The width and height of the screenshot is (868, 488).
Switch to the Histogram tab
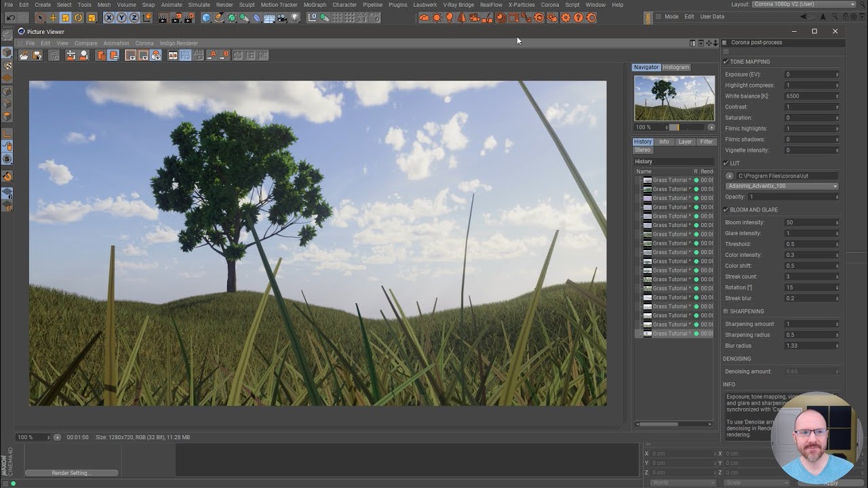click(x=675, y=67)
